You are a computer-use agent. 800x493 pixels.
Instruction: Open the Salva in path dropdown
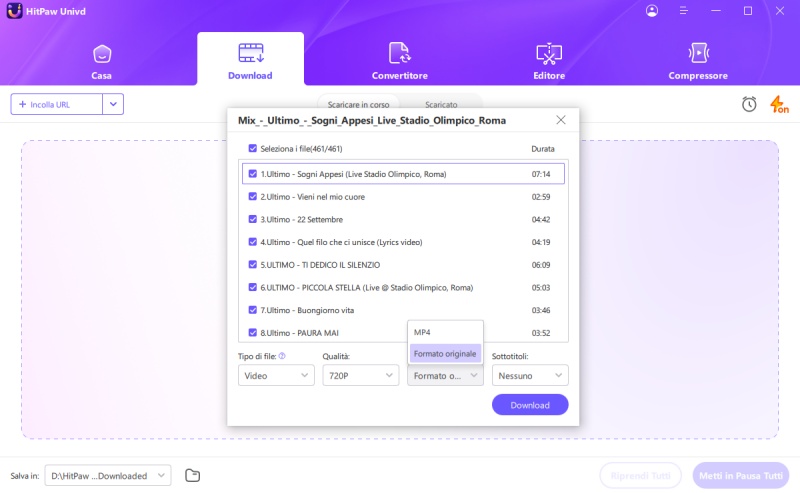point(108,476)
